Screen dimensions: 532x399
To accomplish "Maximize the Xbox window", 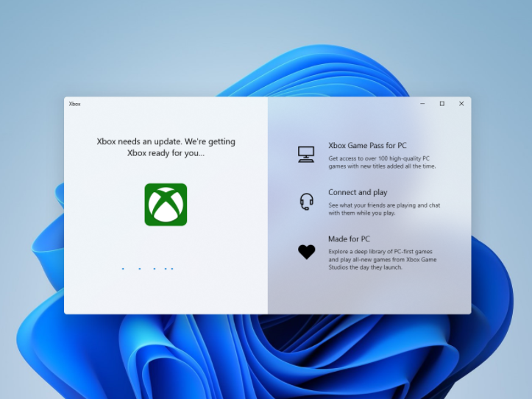I will 441,104.
